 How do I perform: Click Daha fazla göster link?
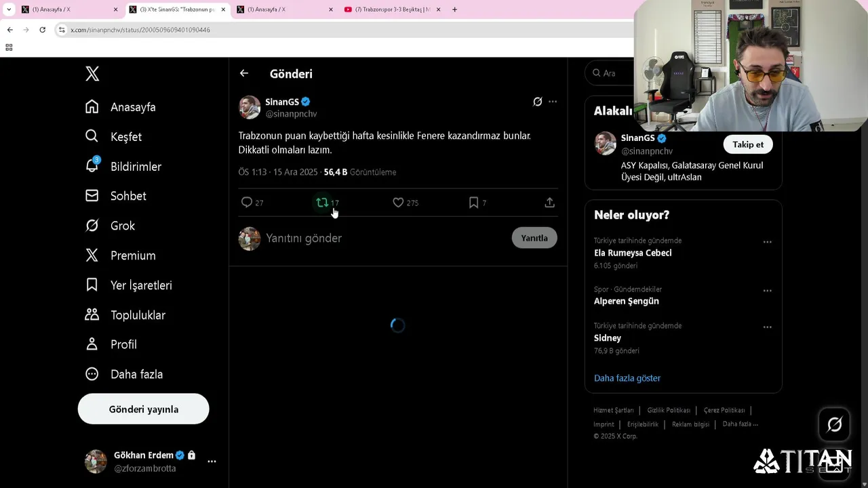(x=627, y=378)
